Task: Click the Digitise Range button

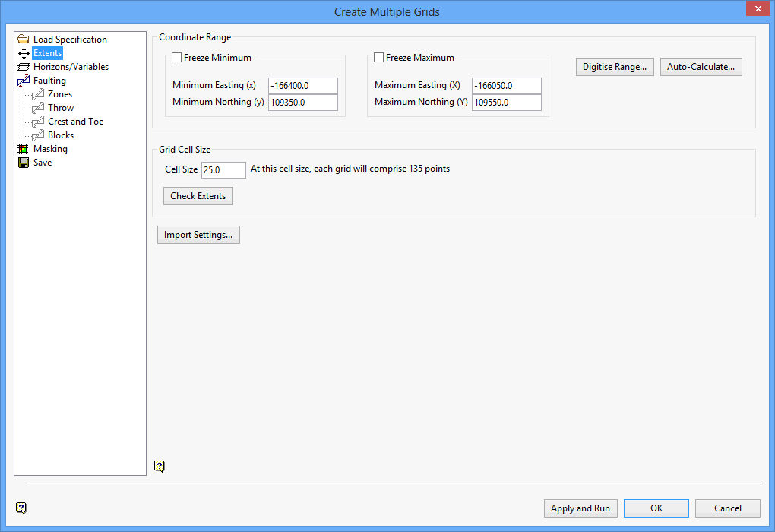Action: 615,67
